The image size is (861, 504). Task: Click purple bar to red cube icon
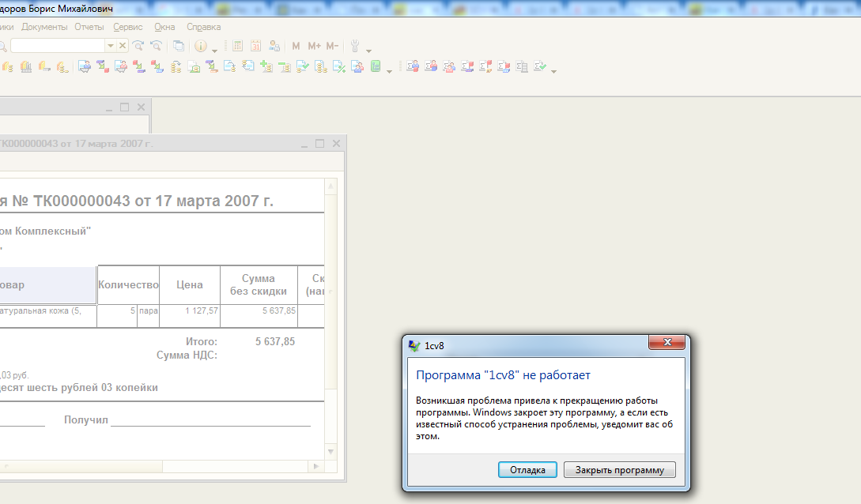103,67
